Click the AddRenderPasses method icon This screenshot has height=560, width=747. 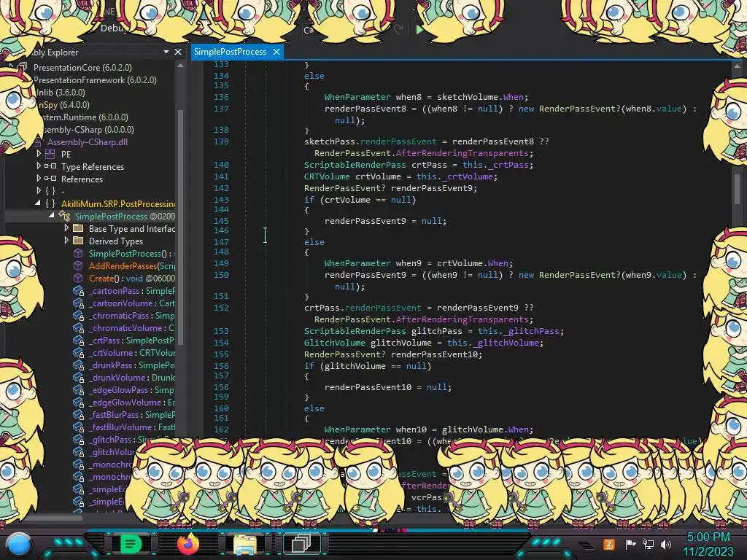point(78,265)
